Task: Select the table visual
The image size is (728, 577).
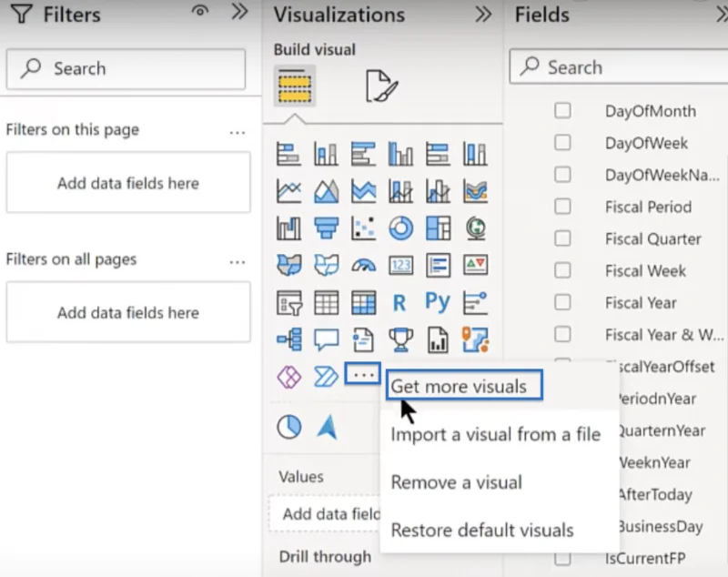Action: [x=326, y=303]
